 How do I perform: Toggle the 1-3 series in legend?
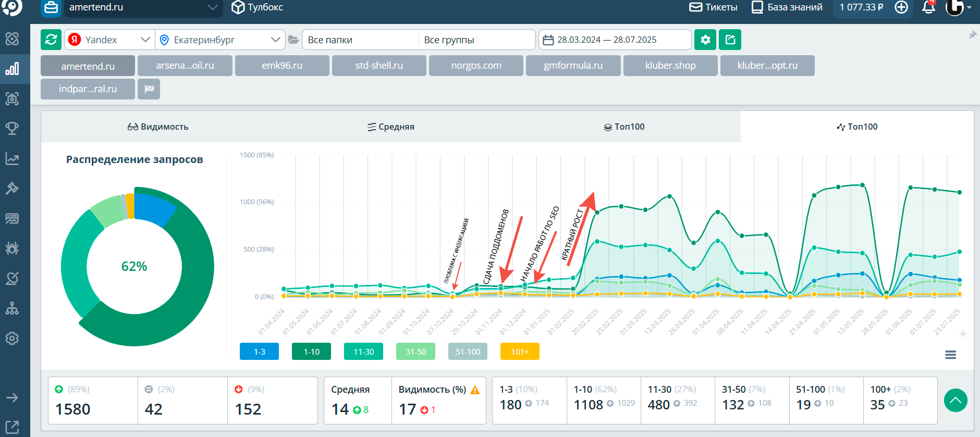click(x=259, y=352)
